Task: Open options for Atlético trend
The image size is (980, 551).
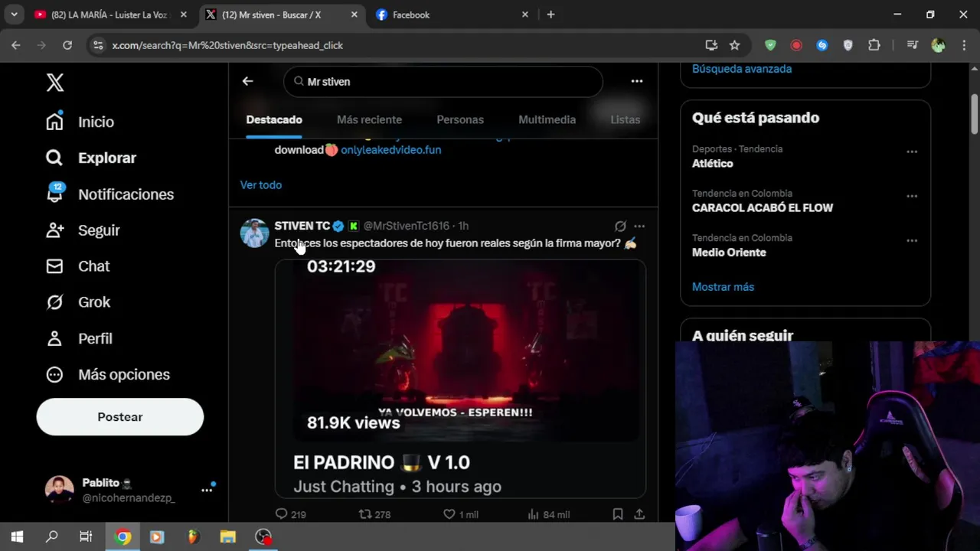Action: [x=912, y=152]
